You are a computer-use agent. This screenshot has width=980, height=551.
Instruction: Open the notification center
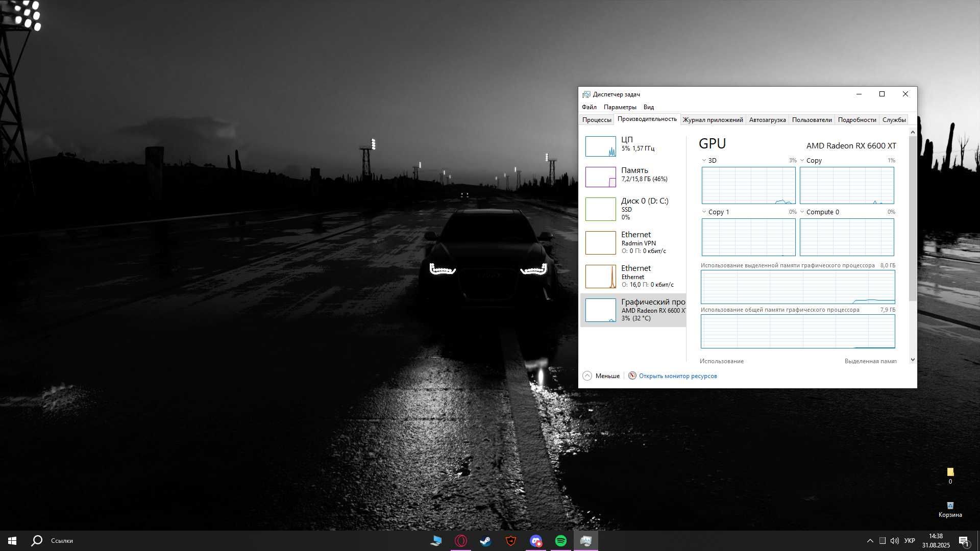point(964,541)
